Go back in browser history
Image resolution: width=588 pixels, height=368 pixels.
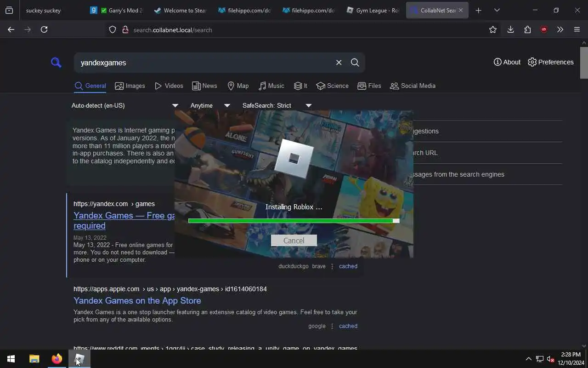pos(11,29)
